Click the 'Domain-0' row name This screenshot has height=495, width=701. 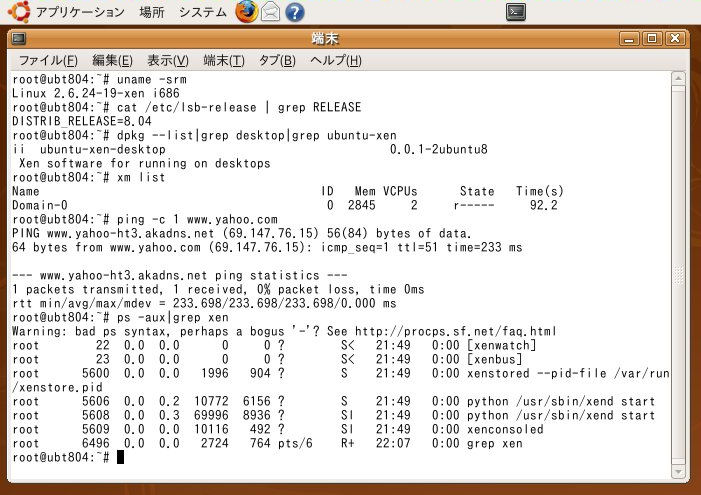[40, 205]
